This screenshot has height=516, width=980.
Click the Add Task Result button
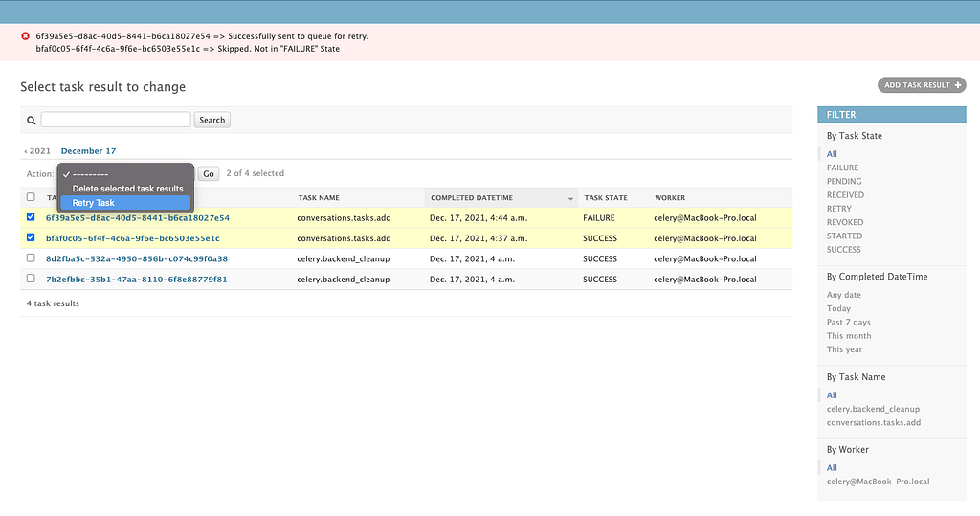tap(922, 85)
